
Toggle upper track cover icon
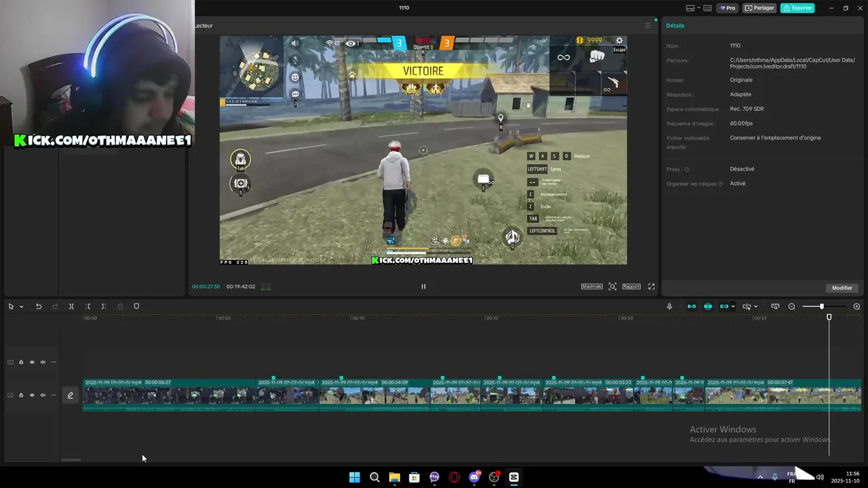click(x=10, y=362)
